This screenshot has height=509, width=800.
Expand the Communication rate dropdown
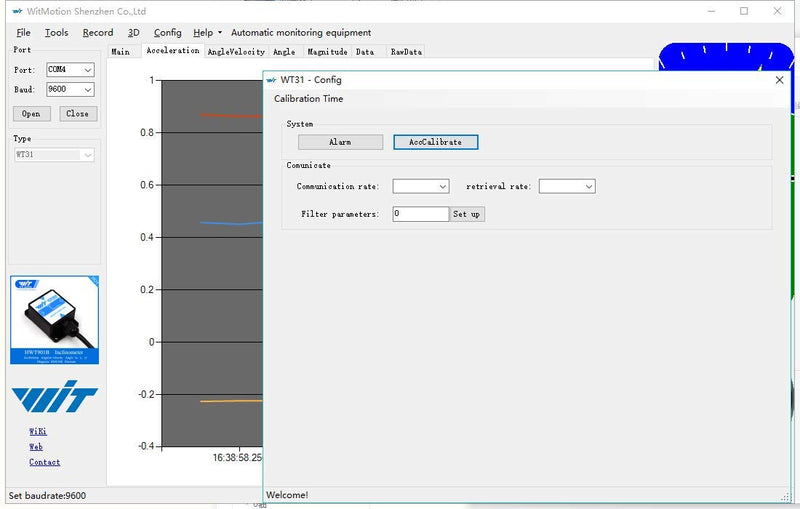click(x=442, y=187)
